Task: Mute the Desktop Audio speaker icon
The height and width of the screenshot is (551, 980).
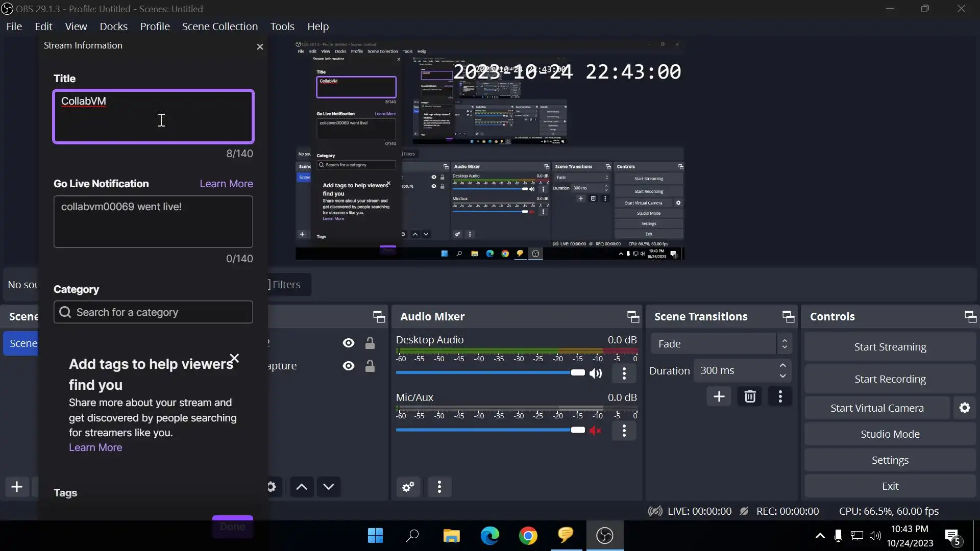Action: tap(595, 373)
